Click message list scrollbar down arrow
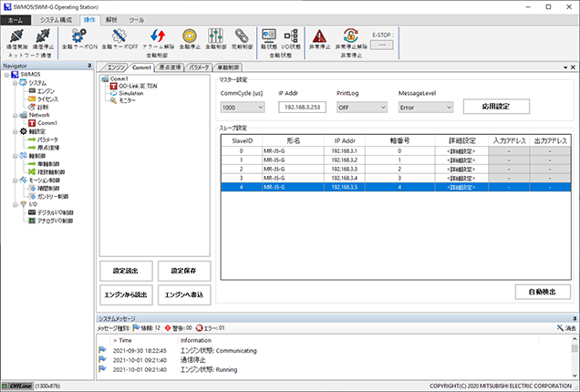 click(x=575, y=376)
